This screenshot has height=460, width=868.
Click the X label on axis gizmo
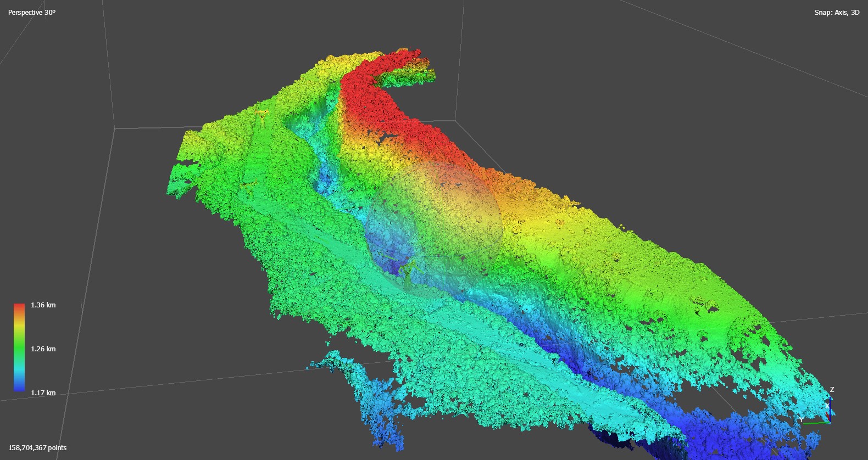tap(827, 407)
